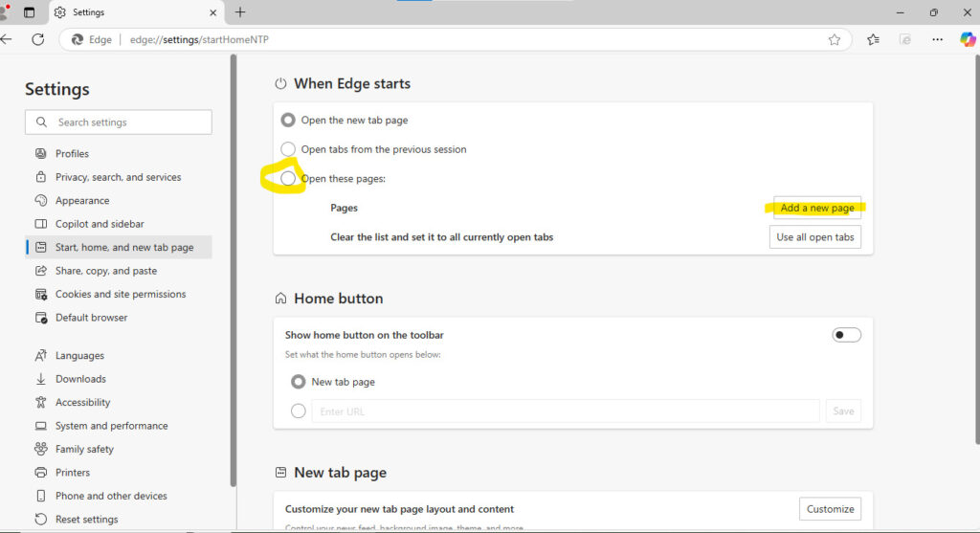This screenshot has height=533, width=980.
Task: Go to Privacy, search, and services
Action: (x=119, y=177)
